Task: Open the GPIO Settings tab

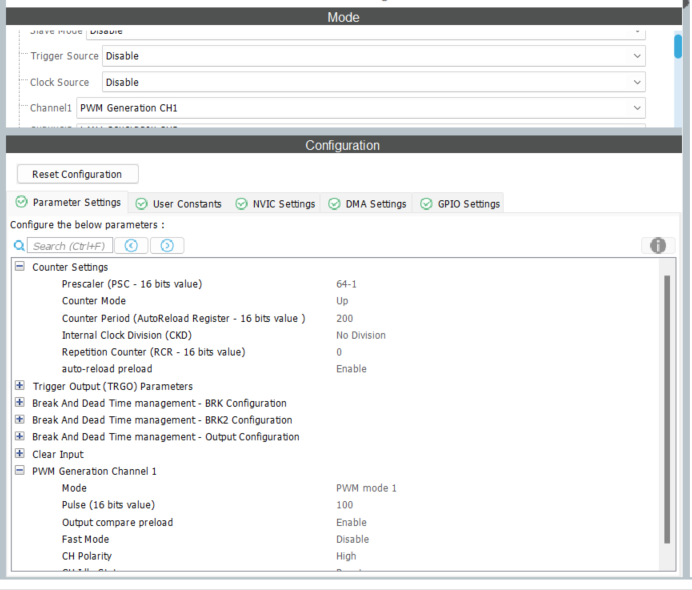Action: point(460,204)
